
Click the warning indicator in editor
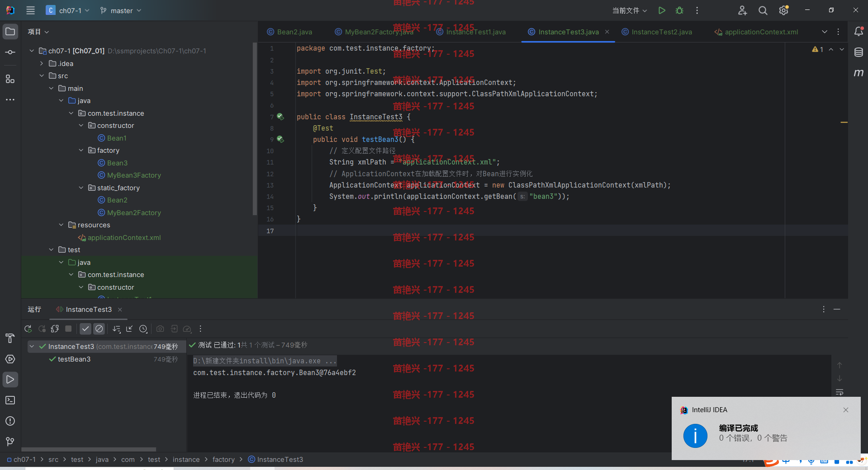coord(817,49)
